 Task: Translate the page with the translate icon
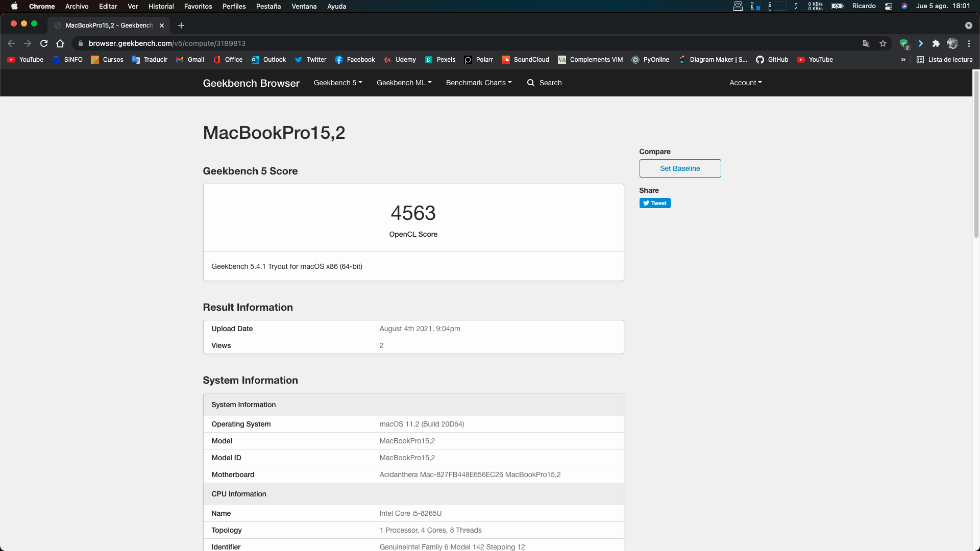click(866, 43)
